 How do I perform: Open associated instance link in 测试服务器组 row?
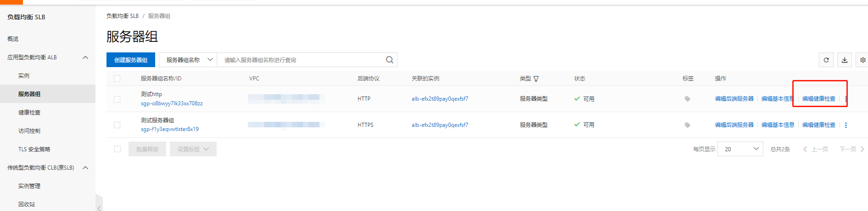pos(440,125)
